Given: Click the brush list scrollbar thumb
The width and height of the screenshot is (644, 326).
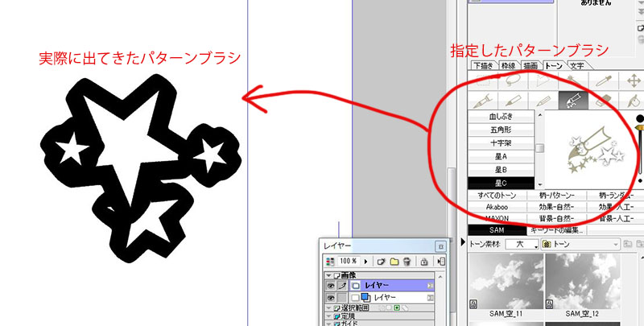Looking at the screenshot, I should click(540, 148).
